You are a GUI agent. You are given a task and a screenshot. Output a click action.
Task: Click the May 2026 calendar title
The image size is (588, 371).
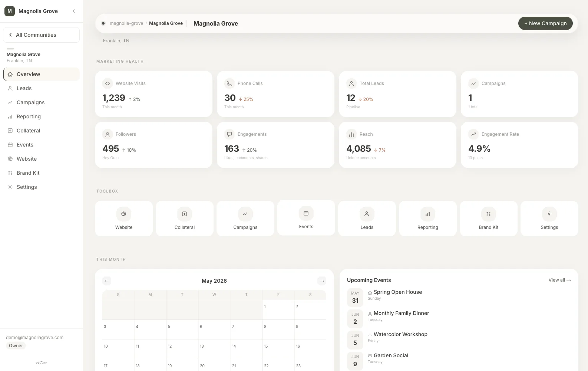point(214,281)
